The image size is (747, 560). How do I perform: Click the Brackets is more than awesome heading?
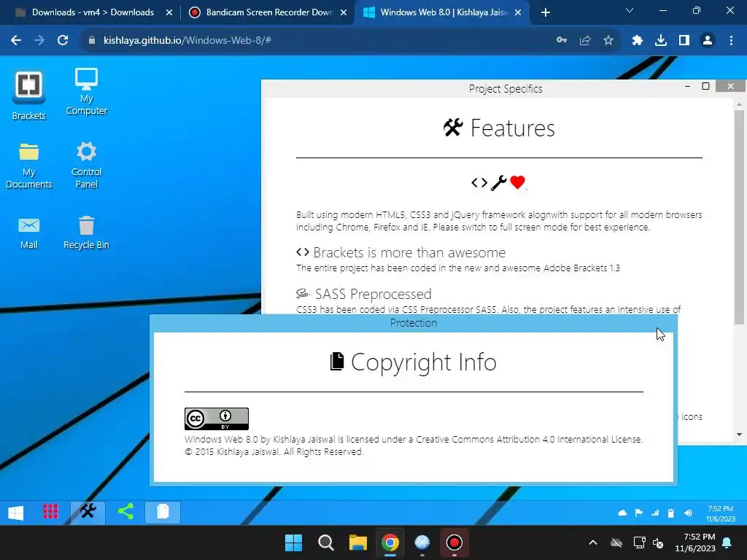409,252
